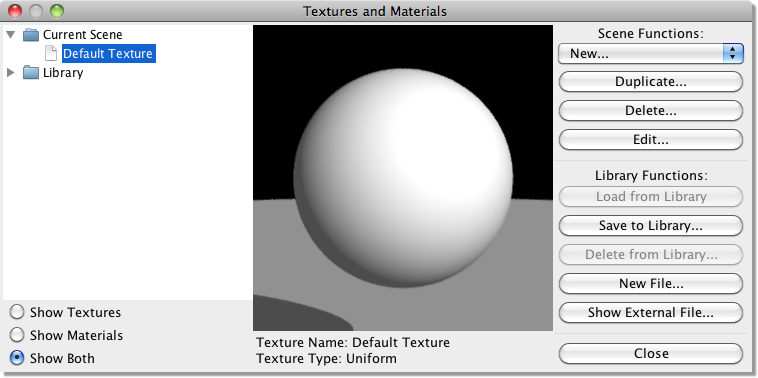Screen dimensions: 758x378
Task: Click the 'Texture Name: Default Texture' text
Action: (x=353, y=343)
